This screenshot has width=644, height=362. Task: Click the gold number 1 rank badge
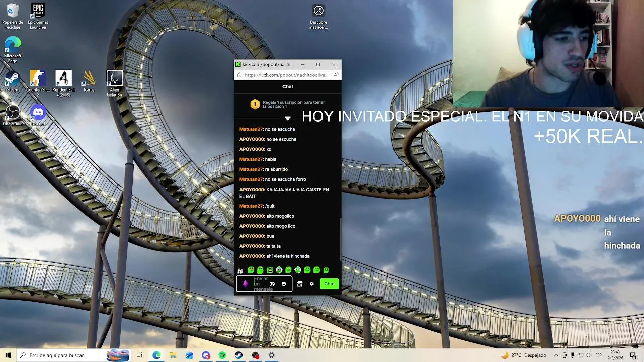pos(255,104)
